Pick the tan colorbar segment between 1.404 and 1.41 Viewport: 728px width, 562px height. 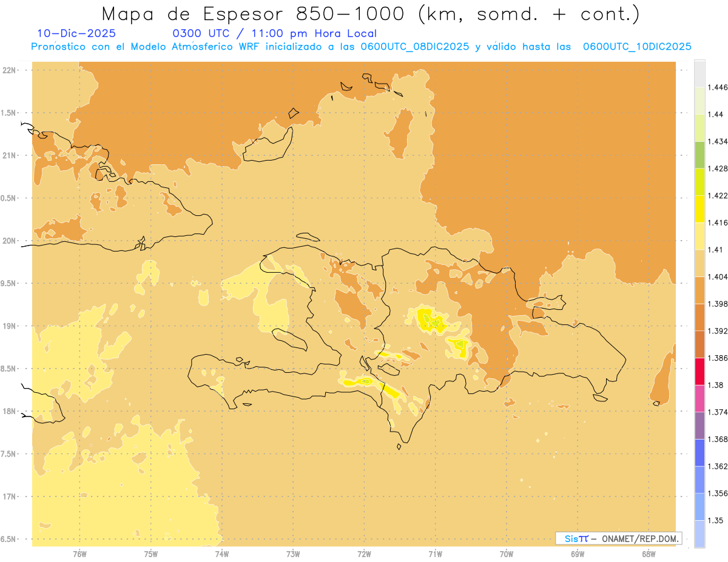coord(699,263)
